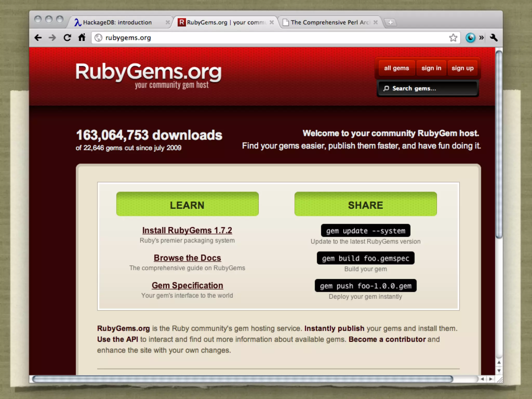
Task: Open the wrench settings menu
Action: pos(494,38)
